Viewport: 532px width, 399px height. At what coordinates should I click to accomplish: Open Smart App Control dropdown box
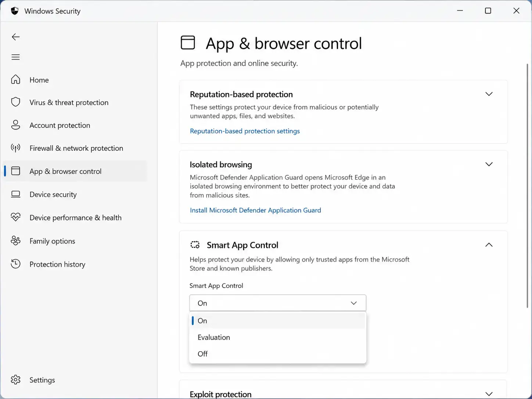(278, 303)
